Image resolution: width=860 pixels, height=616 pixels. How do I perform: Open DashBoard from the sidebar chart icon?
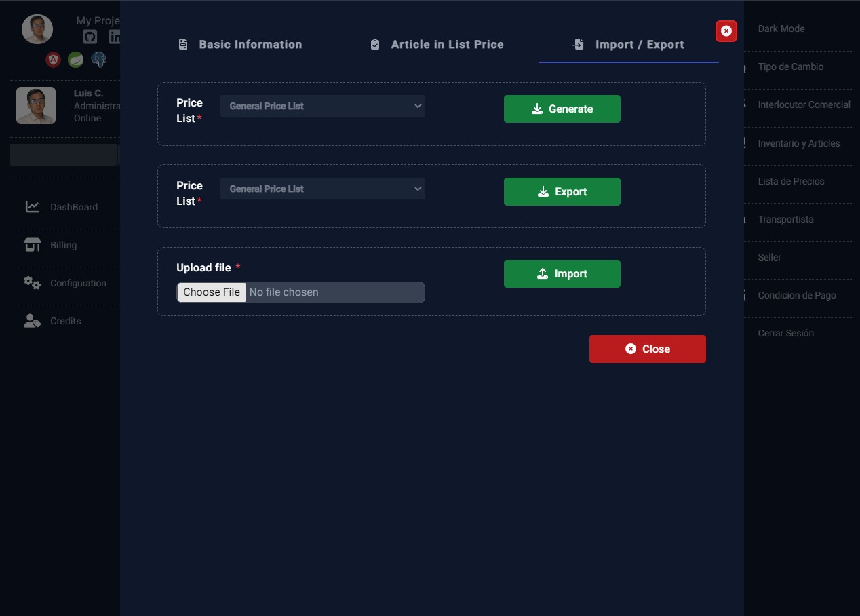click(33, 207)
